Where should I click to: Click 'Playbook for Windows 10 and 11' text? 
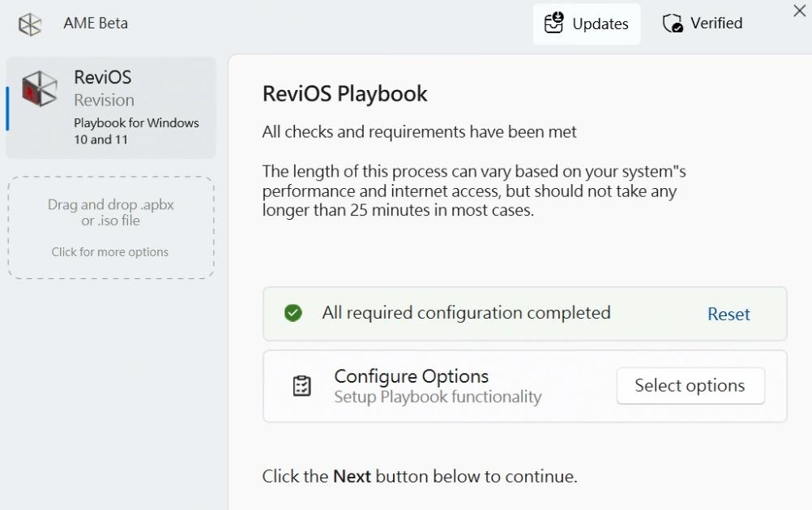pyautogui.click(x=136, y=131)
